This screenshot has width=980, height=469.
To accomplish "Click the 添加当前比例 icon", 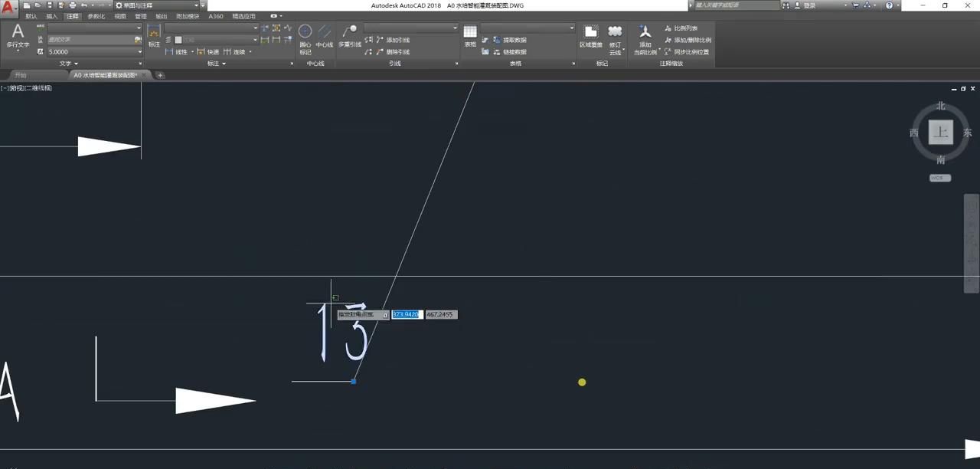I will 645,38.
